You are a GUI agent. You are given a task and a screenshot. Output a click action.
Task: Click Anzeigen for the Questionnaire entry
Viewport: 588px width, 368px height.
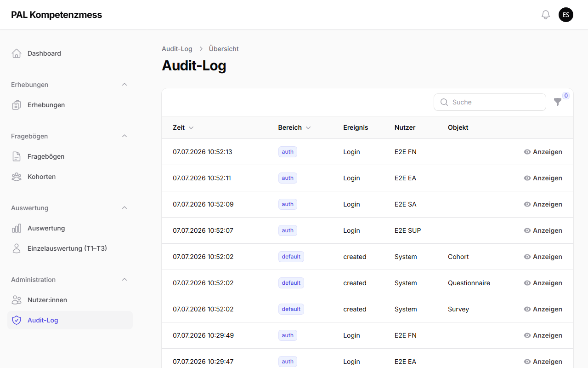click(x=543, y=283)
